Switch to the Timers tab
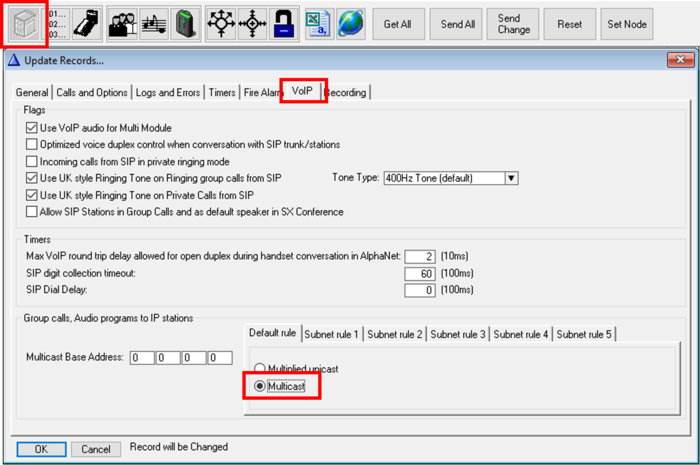 click(x=222, y=92)
